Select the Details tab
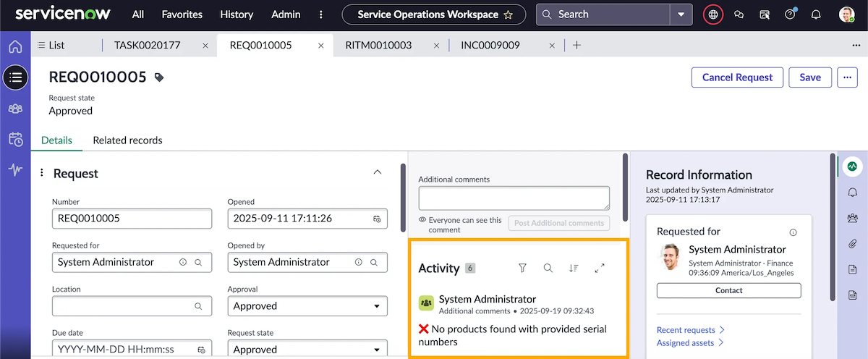This screenshot has height=359, width=868. 56,140
